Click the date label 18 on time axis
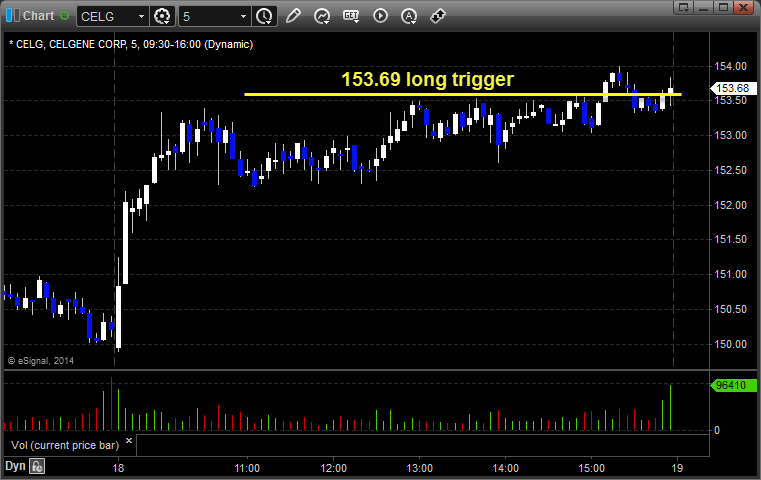This screenshot has width=761, height=480. (118, 468)
